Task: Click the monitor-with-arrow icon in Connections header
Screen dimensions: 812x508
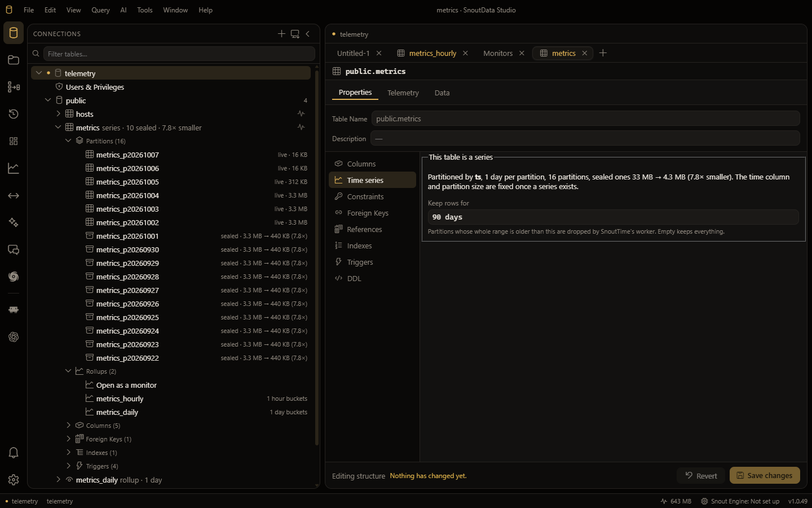Action: (295, 34)
